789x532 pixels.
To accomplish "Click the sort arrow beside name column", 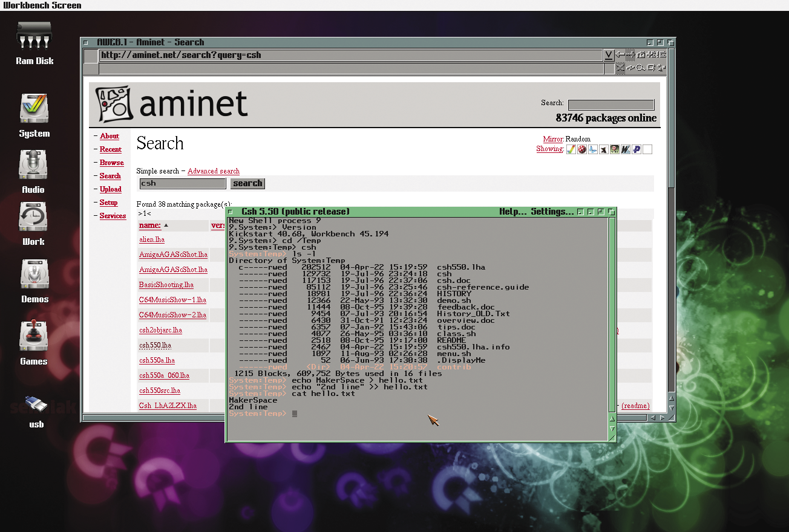I will 166,225.
